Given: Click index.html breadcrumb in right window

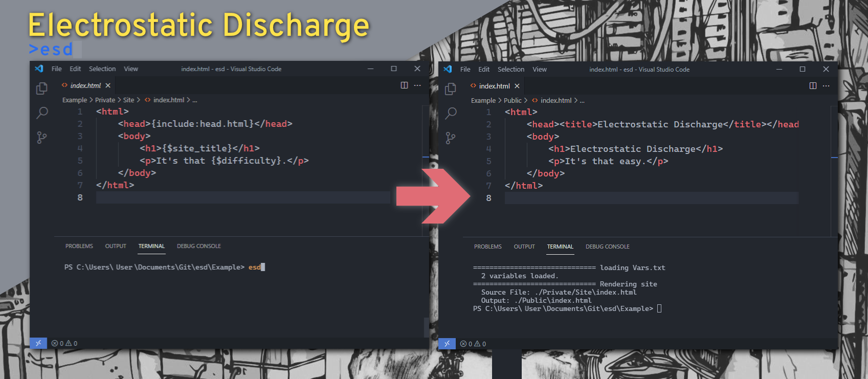Looking at the screenshot, I should click(x=551, y=100).
